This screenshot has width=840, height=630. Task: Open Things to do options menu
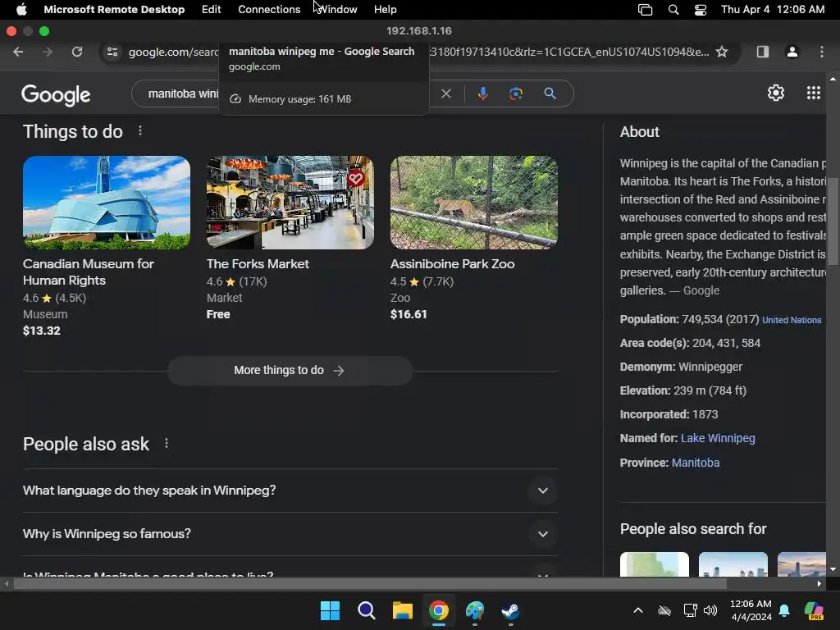[139, 130]
